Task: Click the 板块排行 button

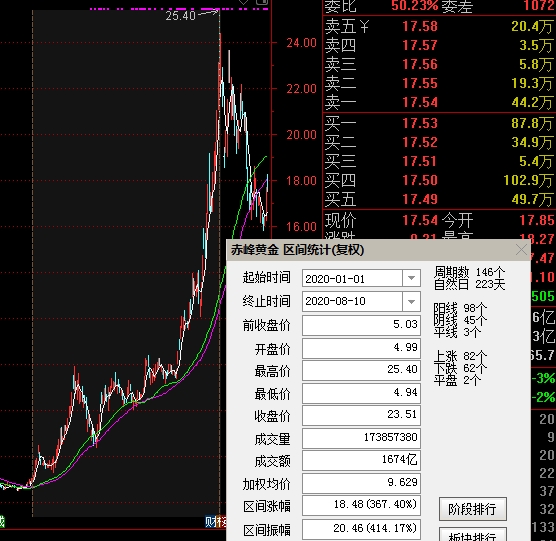Action: (473, 535)
